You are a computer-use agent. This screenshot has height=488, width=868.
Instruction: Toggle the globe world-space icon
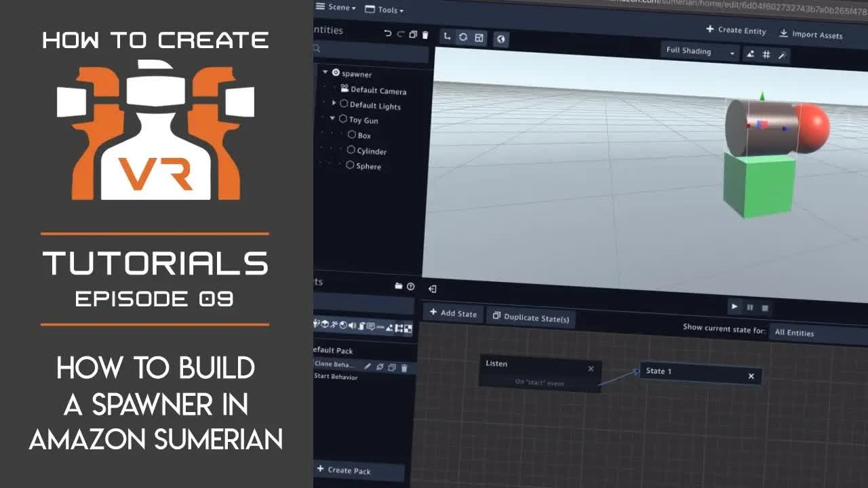(x=500, y=39)
